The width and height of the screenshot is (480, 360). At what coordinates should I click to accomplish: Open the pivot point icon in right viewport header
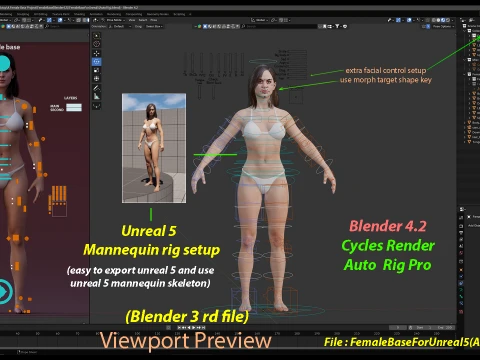click(x=274, y=20)
